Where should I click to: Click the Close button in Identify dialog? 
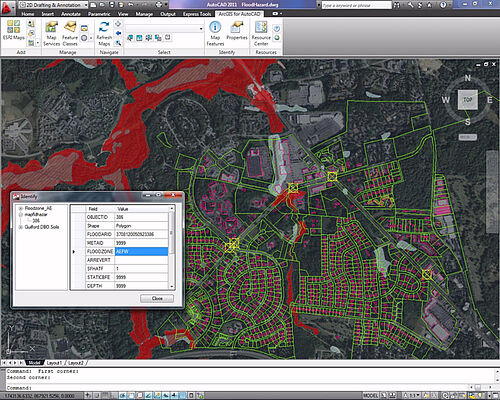click(157, 298)
